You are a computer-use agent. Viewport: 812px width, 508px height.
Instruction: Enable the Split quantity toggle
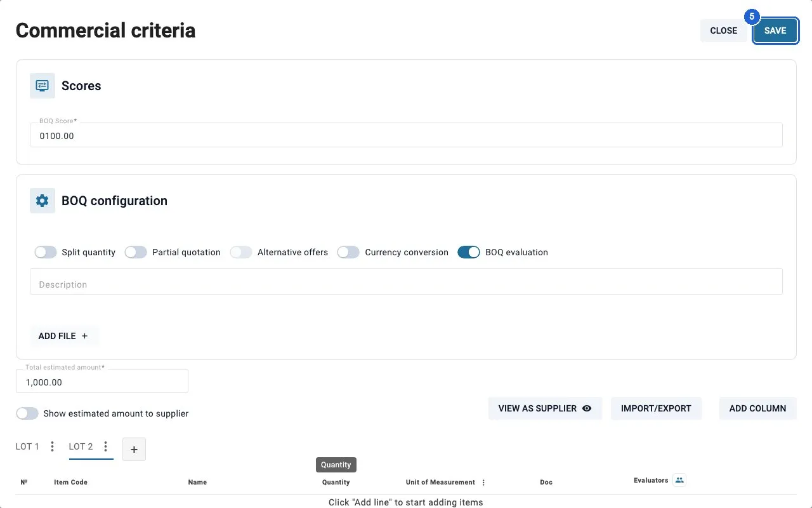pyautogui.click(x=46, y=252)
